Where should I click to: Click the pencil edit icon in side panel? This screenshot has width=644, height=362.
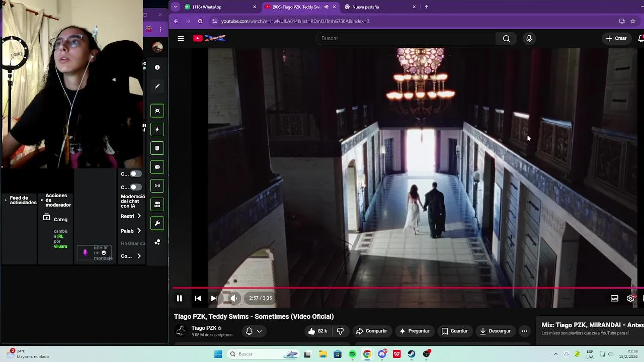(157, 86)
